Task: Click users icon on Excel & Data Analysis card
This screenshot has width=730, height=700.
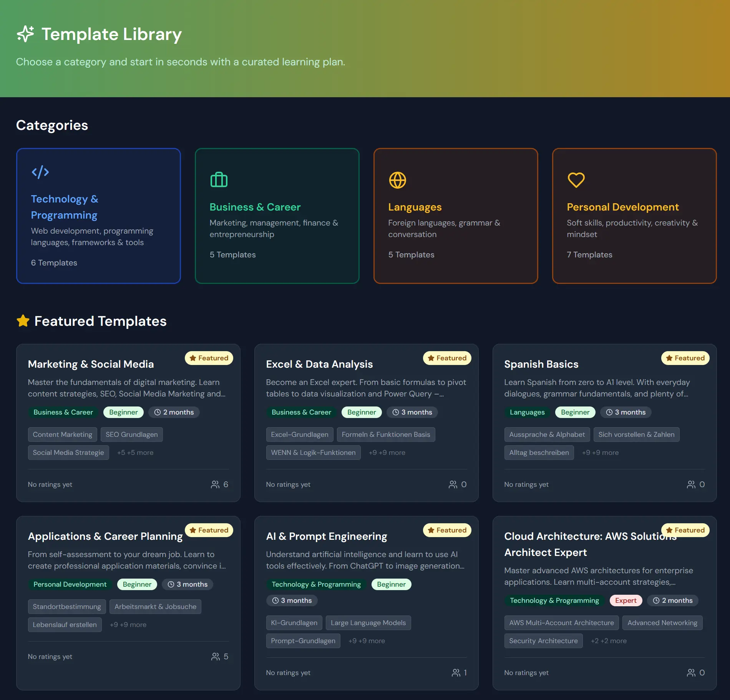Action: coord(453,484)
